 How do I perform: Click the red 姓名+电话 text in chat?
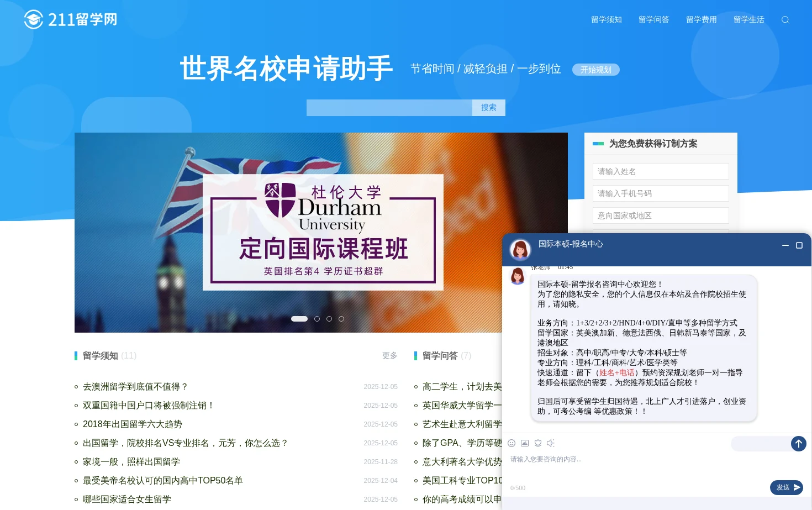(x=616, y=373)
